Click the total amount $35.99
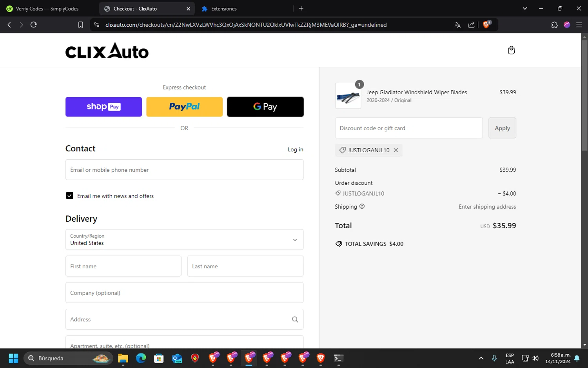 (504, 226)
